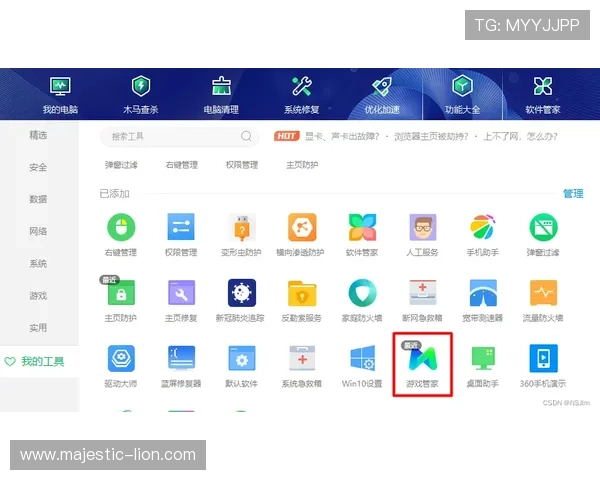Open 游戏管家 tool

(x=422, y=366)
